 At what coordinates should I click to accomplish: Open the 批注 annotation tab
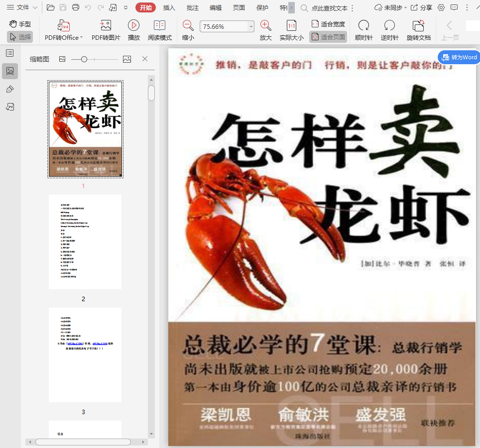point(192,7)
